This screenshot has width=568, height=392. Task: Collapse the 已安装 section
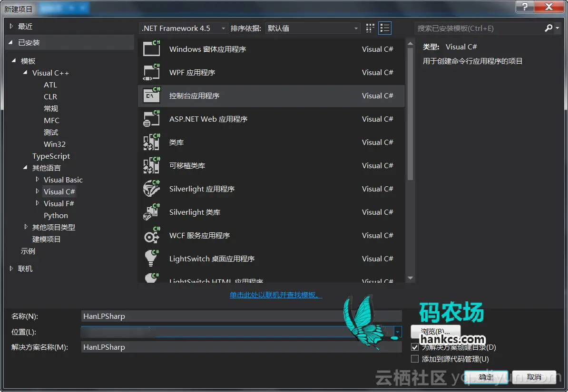pos(10,42)
